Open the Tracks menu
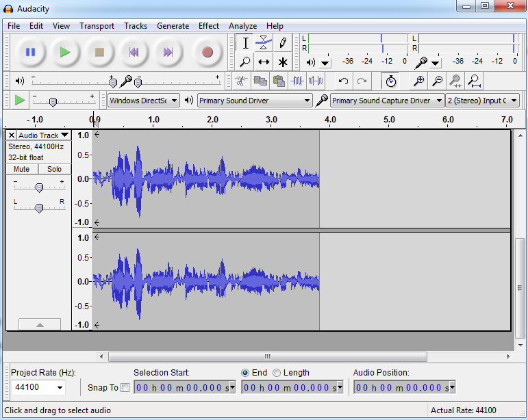528x420 pixels. [x=136, y=26]
